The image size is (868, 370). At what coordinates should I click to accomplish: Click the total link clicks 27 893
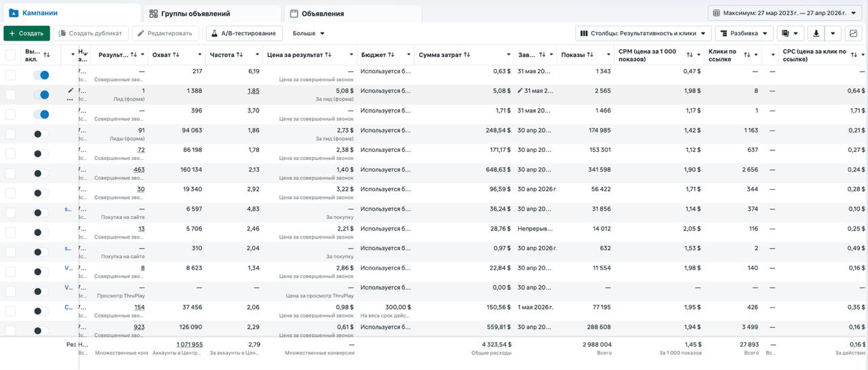(x=749, y=344)
